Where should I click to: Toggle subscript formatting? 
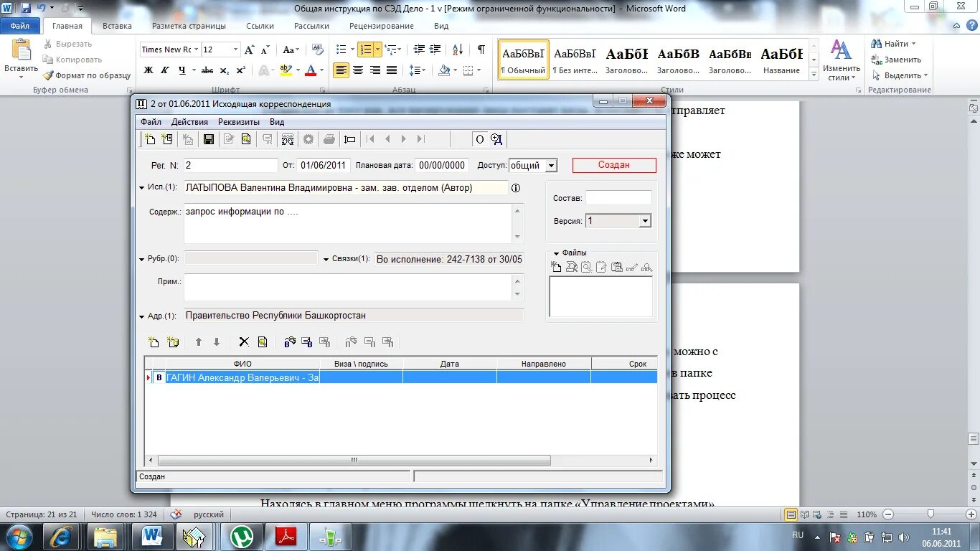(225, 70)
